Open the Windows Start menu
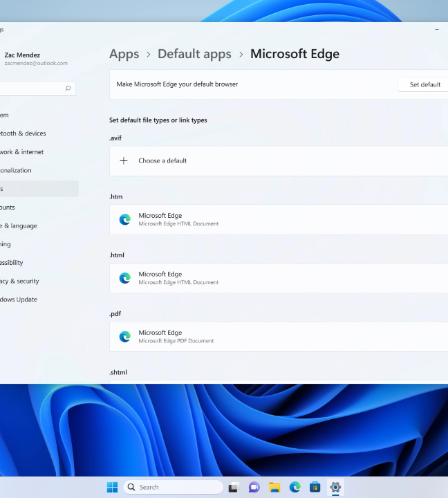This screenshot has height=498, width=448. pyautogui.click(x=112, y=487)
